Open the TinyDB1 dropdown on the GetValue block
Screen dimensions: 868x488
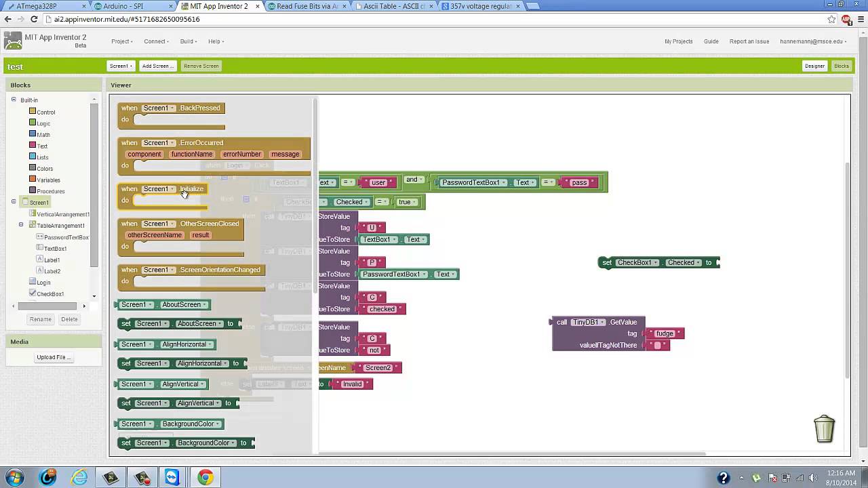tap(589, 322)
